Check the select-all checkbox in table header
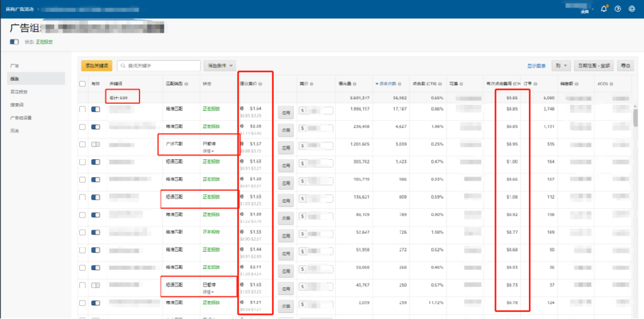The image size is (644, 319). pos(83,84)
